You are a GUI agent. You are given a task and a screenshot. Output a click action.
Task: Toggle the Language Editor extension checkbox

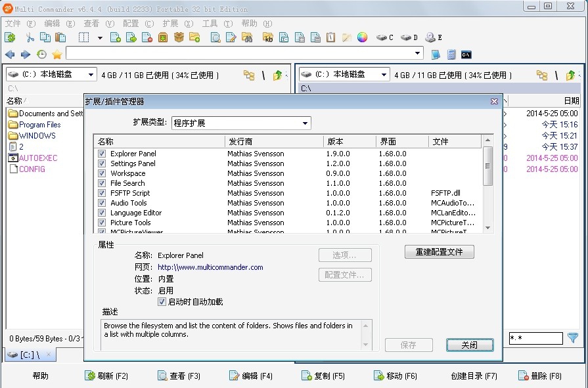(x=102, y=213)
